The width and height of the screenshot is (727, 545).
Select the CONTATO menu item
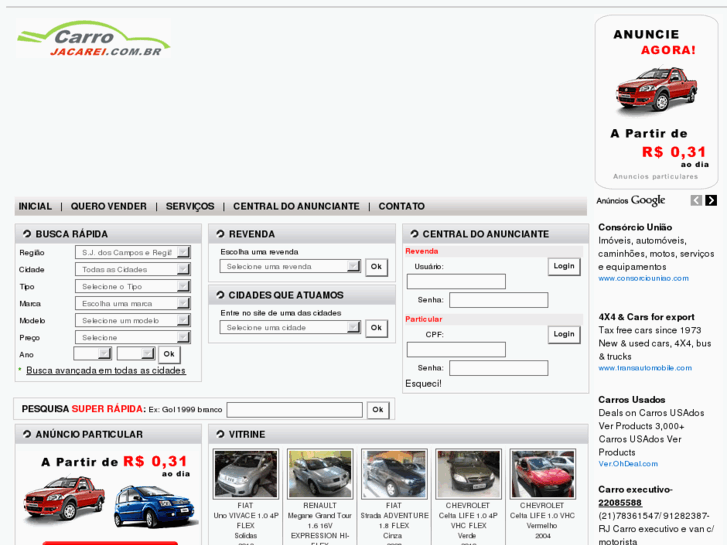tap(401, 206)
